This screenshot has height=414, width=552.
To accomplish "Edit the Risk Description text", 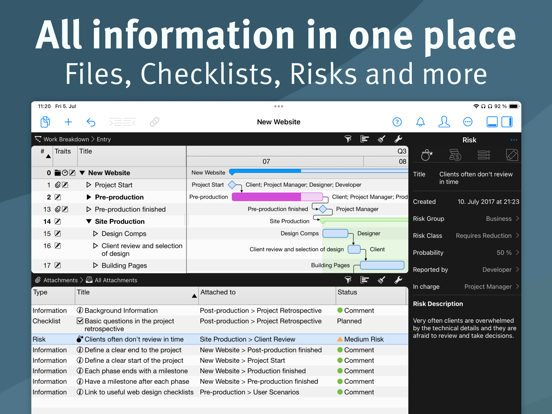I will [464, 328].
